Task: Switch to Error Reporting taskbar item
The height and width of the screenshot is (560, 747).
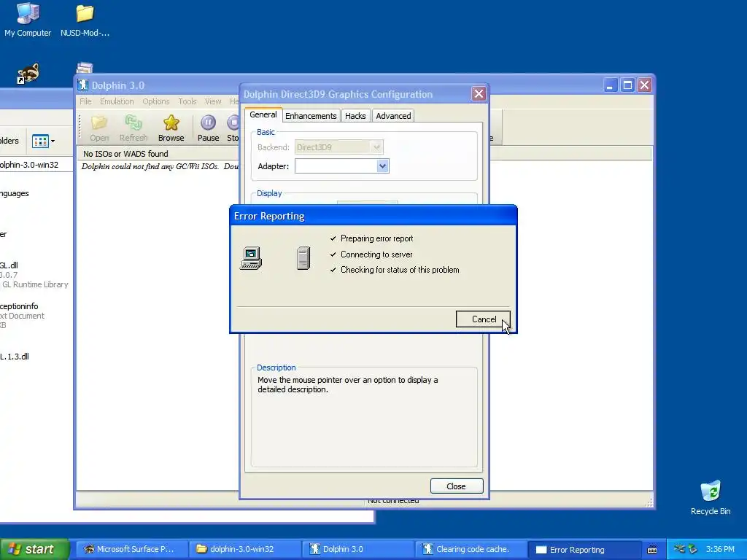Action: click(584, 550)
